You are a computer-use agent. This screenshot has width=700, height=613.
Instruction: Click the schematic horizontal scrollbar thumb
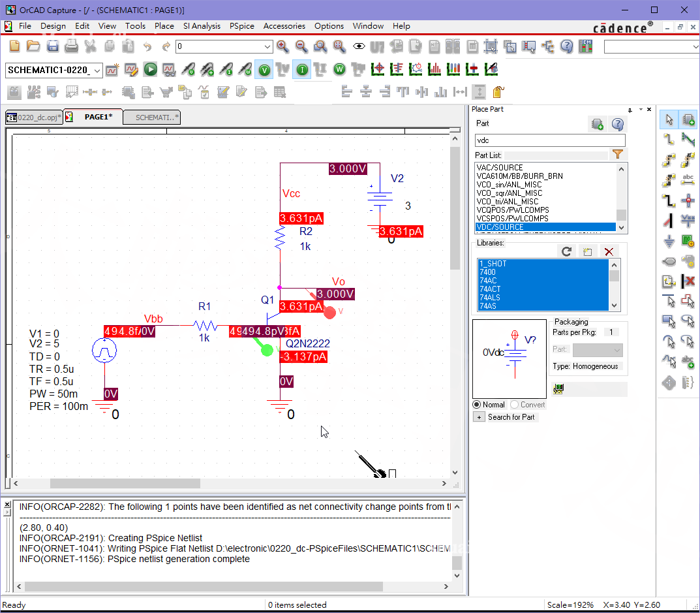click(x=125, y=484)
